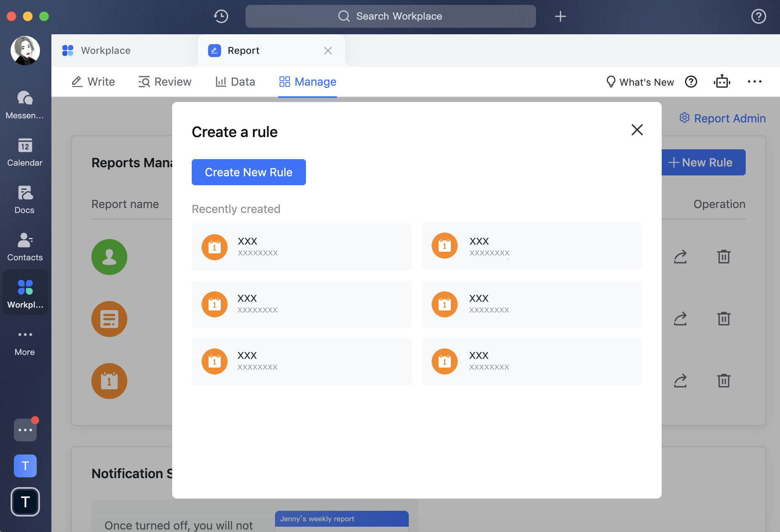Open Docs from the sidebar
This screenshot has width=780, height=532.
pyautogui.click(x=25, y=199)
